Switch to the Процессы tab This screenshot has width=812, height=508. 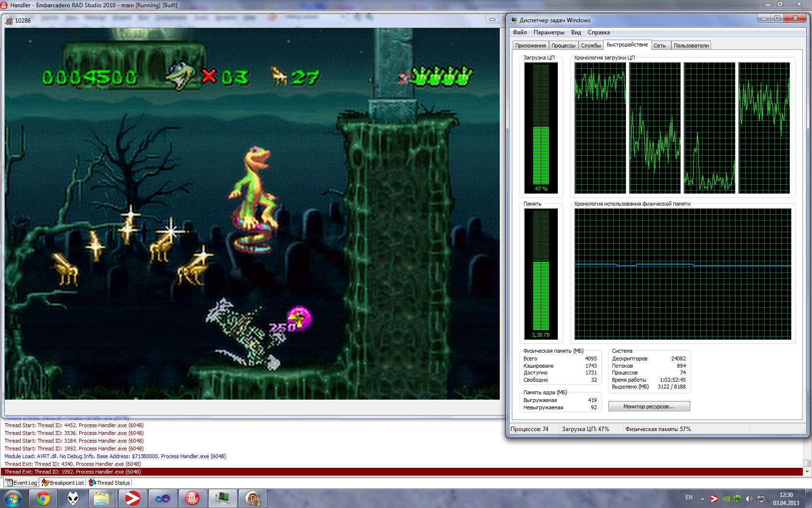point(563,45)
